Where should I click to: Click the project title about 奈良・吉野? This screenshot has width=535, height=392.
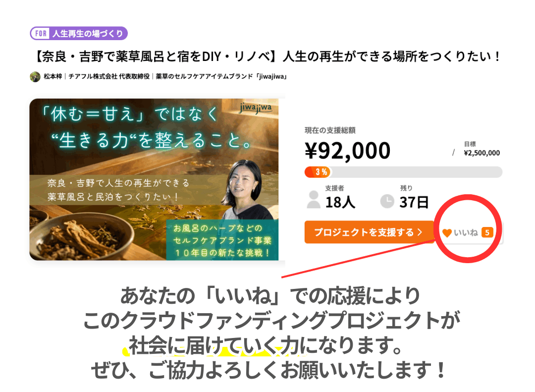[267, 56]
